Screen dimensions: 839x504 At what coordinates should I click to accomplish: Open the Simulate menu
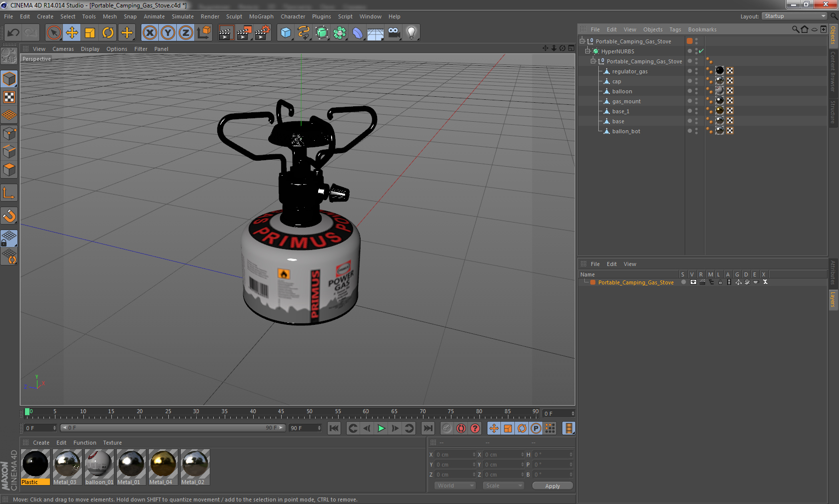(x=183, y=16)
